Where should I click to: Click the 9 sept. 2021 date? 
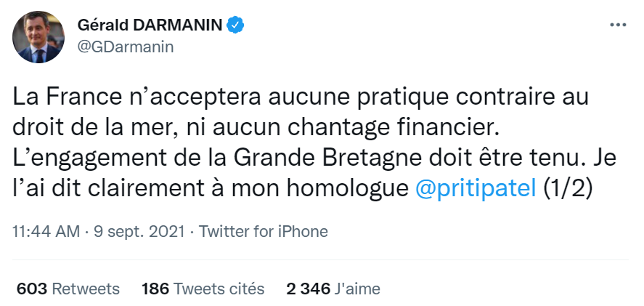[x=138, y=232]
